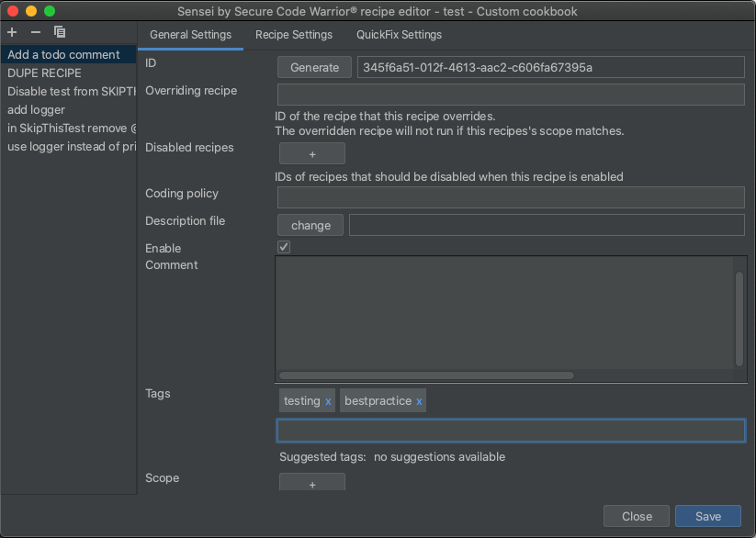Viewport: 756px width, 538px height.
Task: Focus the Coding policy field
Action: coord(511,197)
